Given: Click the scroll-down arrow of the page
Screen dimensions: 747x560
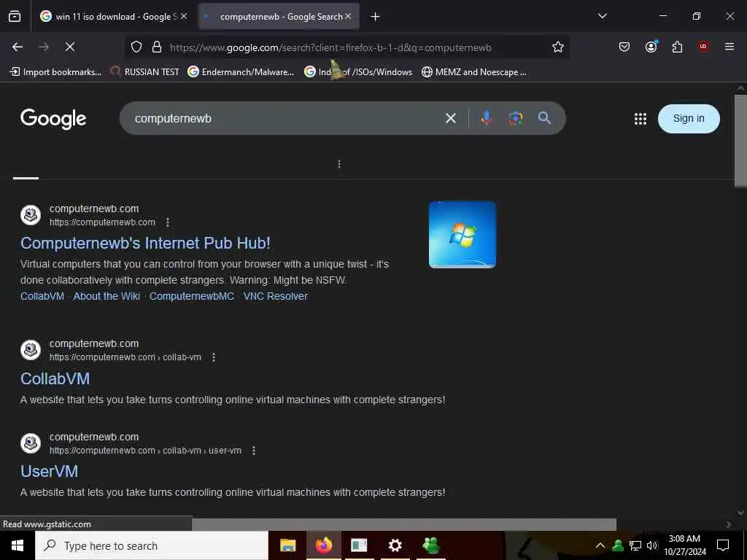Looking at the screenshot, I should 740,513.
